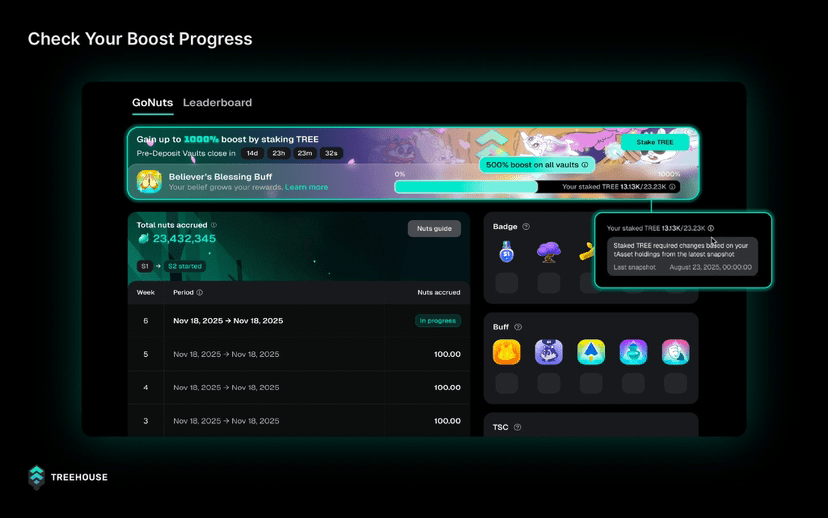
Task: Click empty buff slot under mask icon
Action: coord(675,383)
